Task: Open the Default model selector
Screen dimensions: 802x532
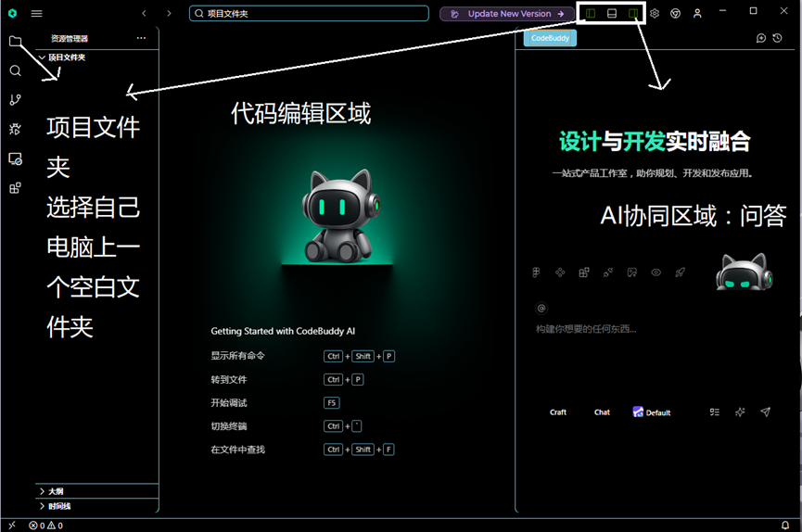Action: [x=652, y=412]
